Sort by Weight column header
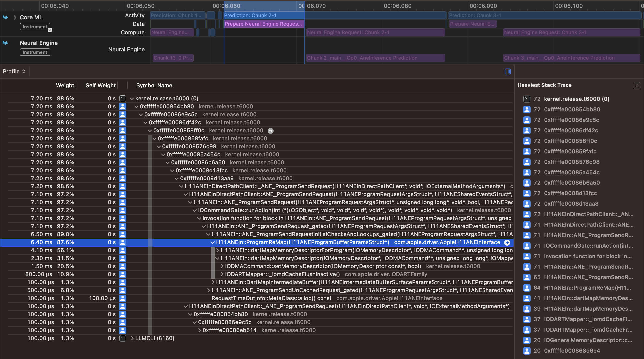This screenshot has height=359, width=644. [x=65, y=85]
